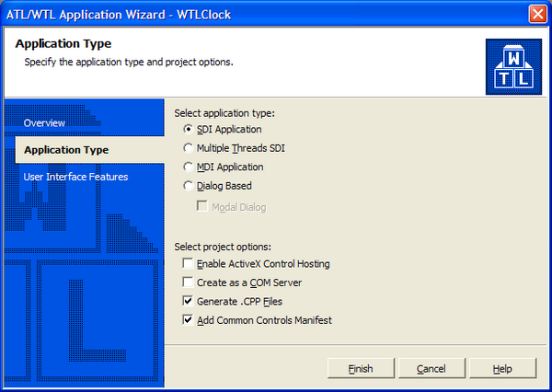
Task: Go to User Interface Features page
Action: point(75,177)
